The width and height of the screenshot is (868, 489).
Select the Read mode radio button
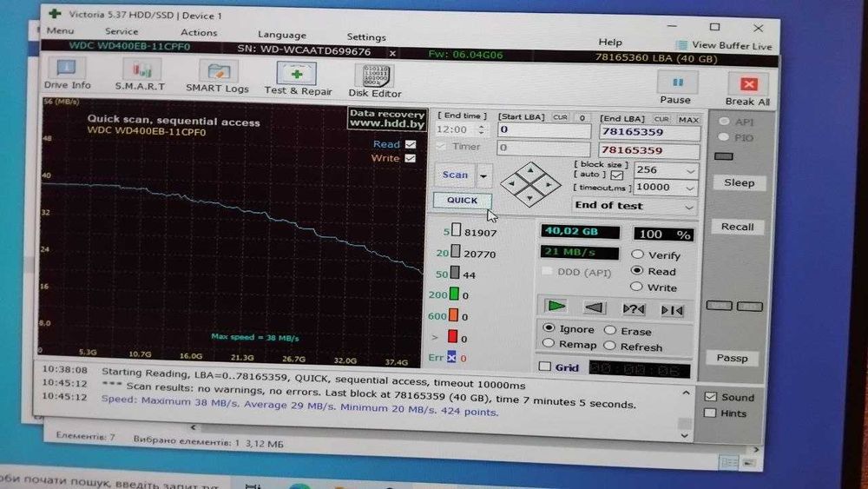(637, 270)
